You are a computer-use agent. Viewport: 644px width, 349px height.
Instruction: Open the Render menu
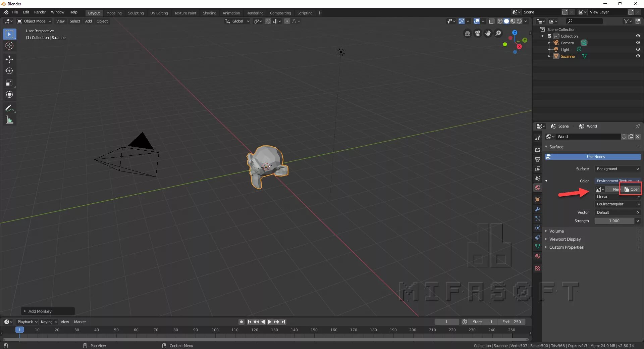click(x=40, y=12)
